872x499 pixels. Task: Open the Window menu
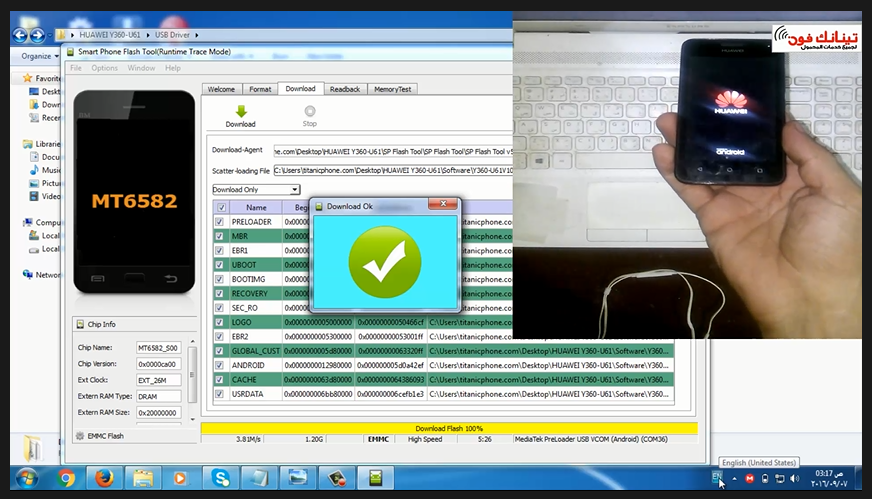click(x=141, y=68)
